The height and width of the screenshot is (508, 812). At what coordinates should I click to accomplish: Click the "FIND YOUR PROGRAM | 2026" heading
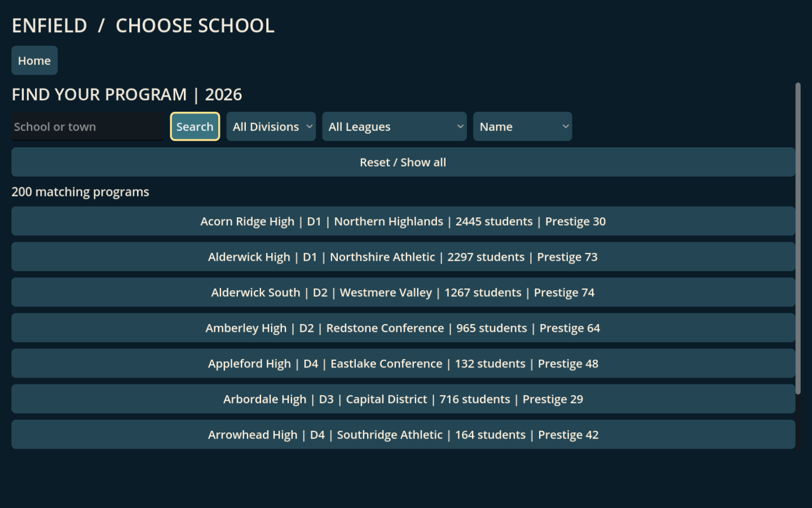(127, 94)
